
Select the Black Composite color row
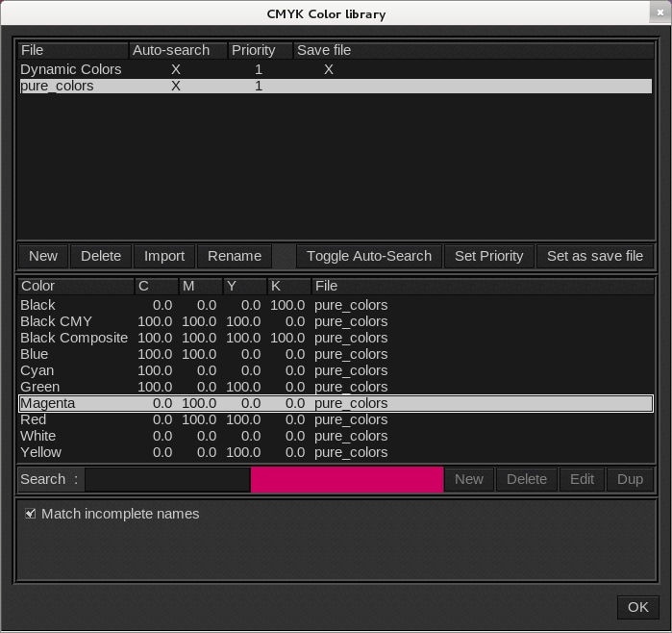74,338
